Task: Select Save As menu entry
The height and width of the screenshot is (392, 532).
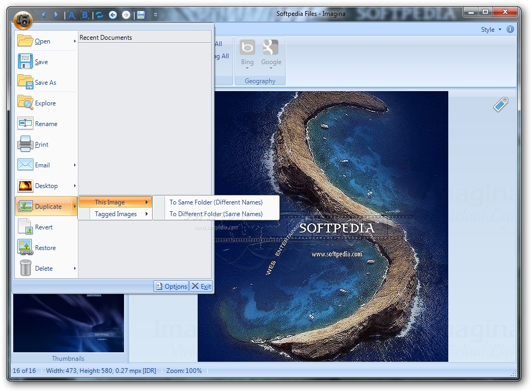Action: pyautogui.click(x=46, y=82)
